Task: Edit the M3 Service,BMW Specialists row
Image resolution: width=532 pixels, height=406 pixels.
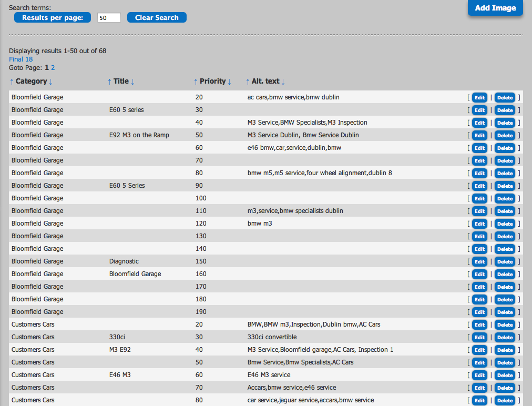Action: point(479,123)
